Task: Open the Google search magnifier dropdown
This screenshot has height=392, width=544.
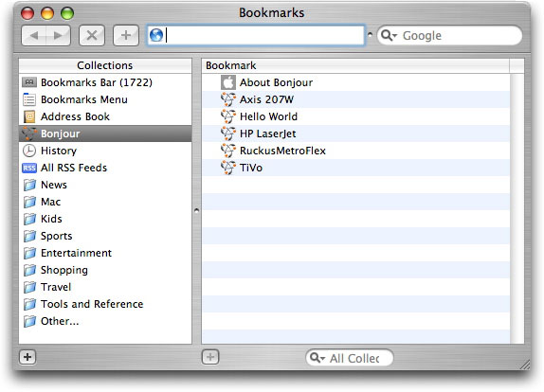Action: tap(389, 35)
